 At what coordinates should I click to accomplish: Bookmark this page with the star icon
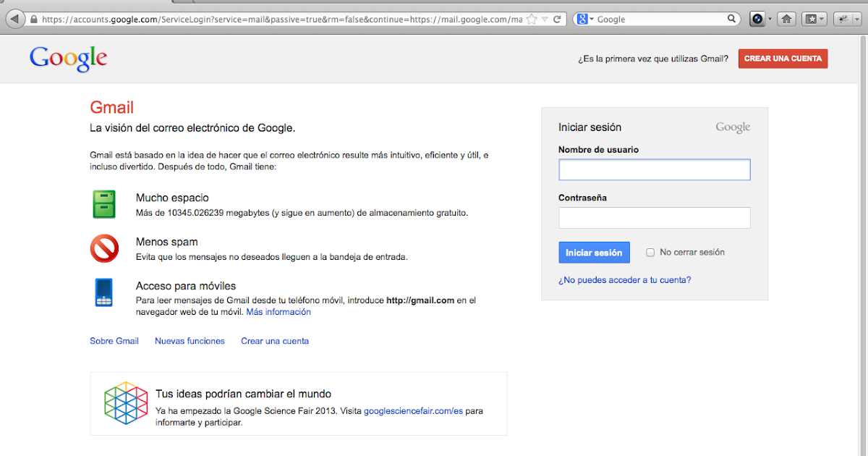pos(532,19)
